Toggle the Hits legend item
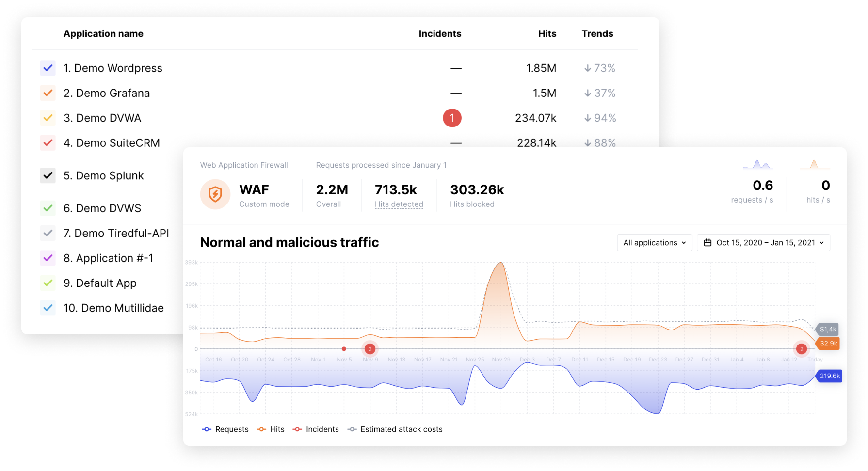The image size is (868, 471). [271, 429]
